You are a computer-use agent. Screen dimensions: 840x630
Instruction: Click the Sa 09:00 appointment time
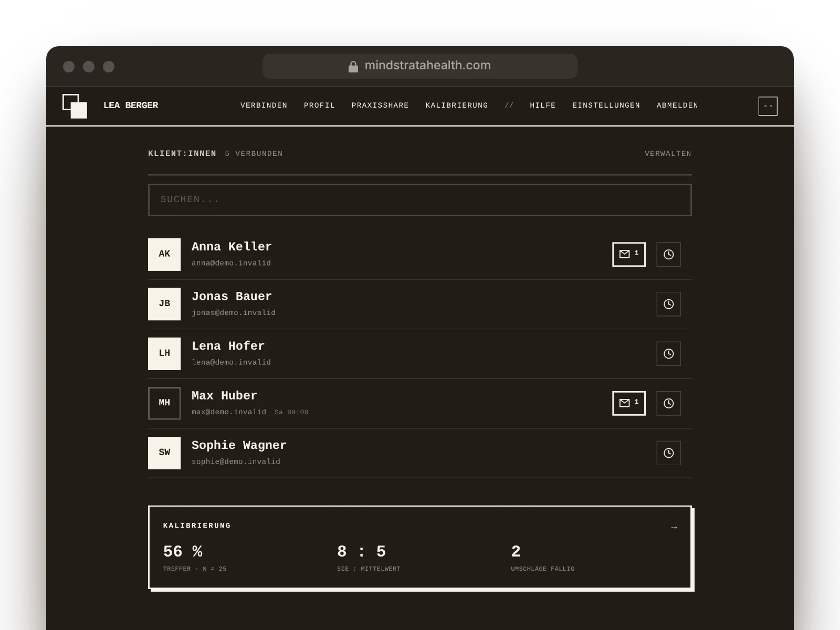[291, 413]
